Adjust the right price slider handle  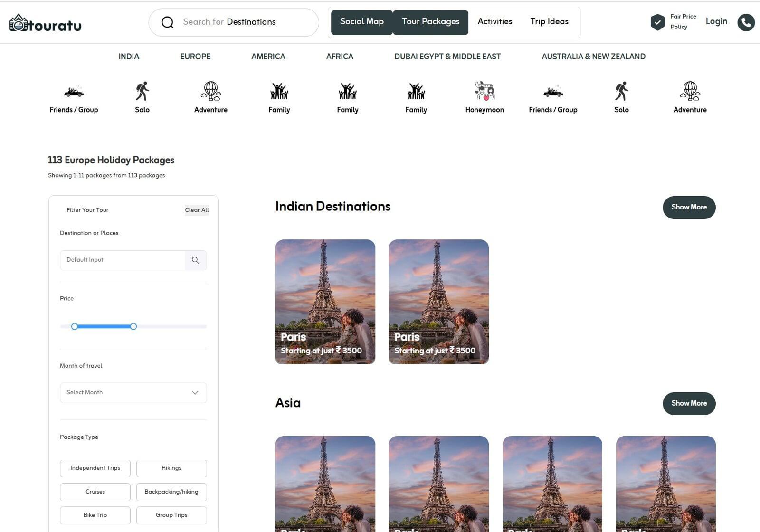133,326
